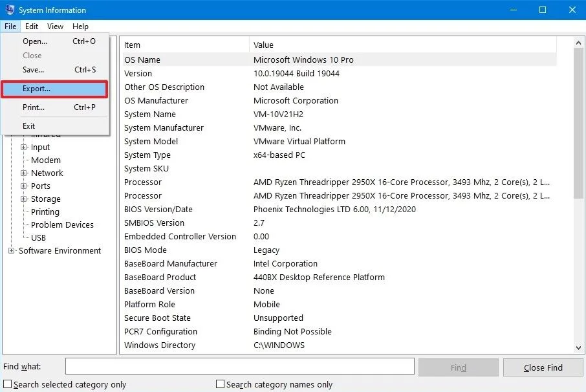Viewport: 586px width, 392px height.
Task: Click the vertical scrollbar thumb
Action: coord(578,124)
